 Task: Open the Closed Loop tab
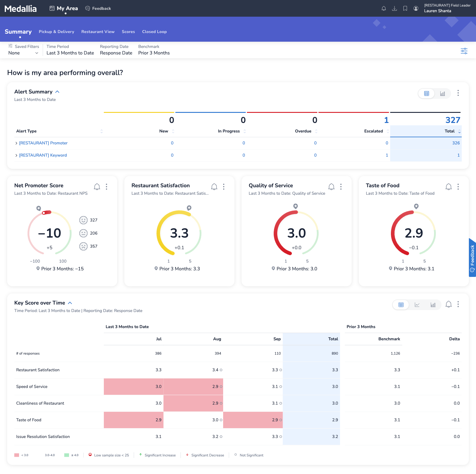(154, 32)
